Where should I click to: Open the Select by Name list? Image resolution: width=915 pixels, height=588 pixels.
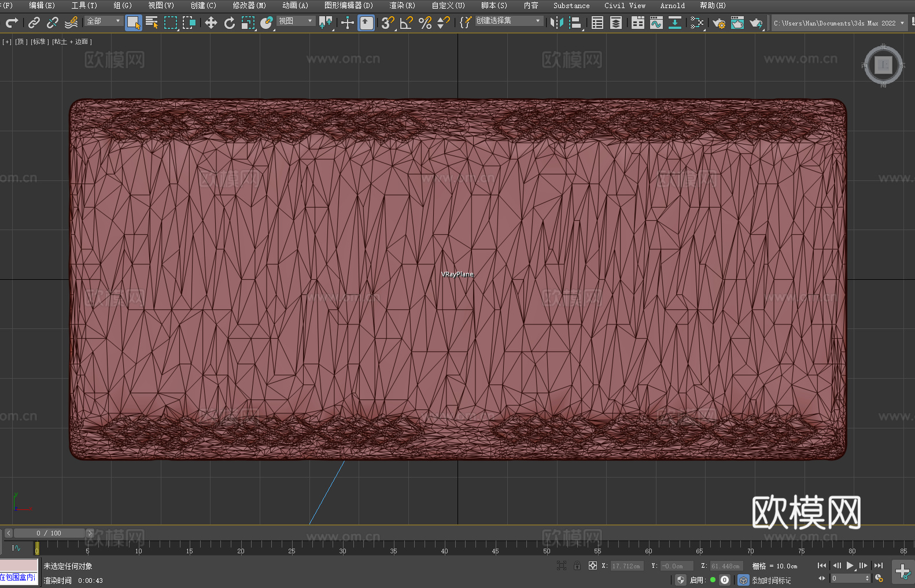point(152,23)
